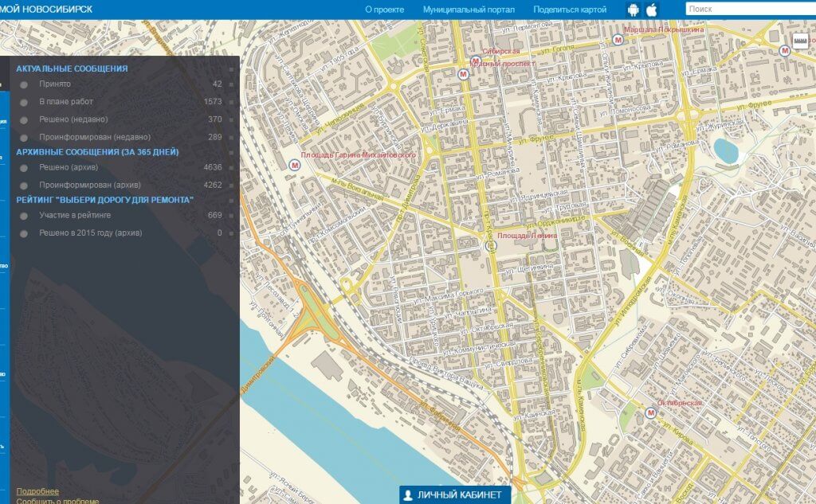This screenshot has width=816, height=504.
Task: Click the user icon in Личный кабинет
Action: click(x=408, y=495)
